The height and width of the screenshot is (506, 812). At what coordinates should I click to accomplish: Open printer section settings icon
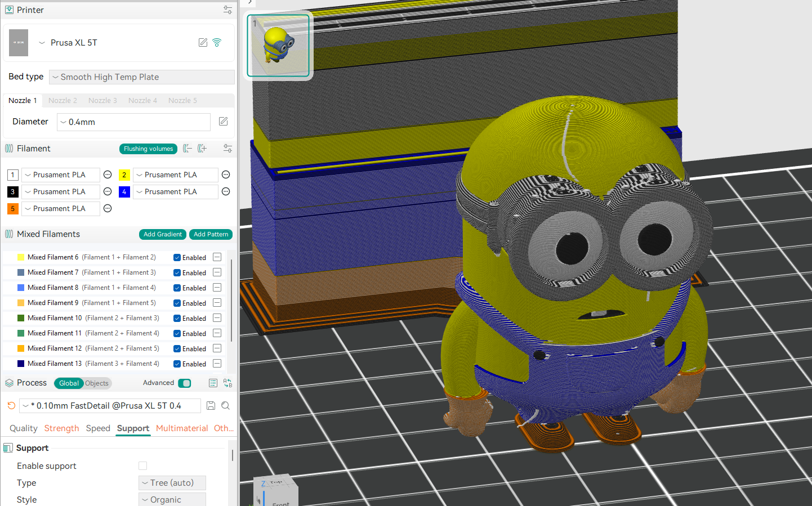point(227,10)
